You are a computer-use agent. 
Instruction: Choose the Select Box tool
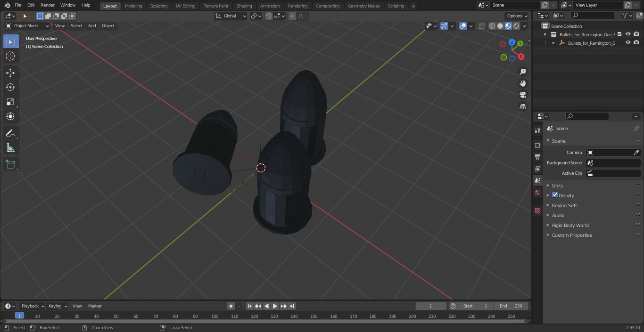pos(10,41)
